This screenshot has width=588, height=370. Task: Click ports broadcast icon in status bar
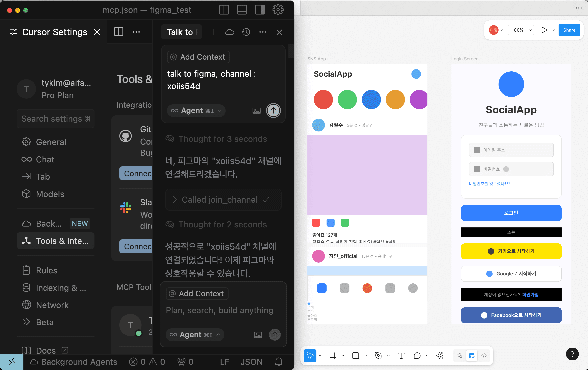pos(186,362)
